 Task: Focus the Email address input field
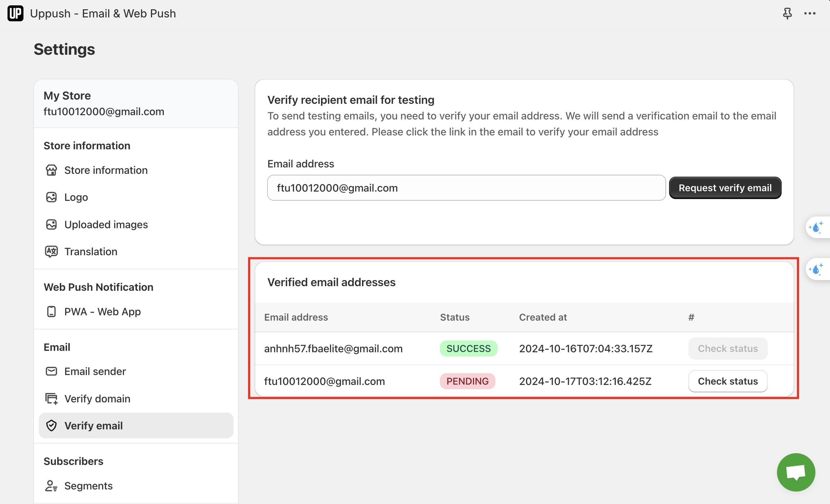[466, 188]
